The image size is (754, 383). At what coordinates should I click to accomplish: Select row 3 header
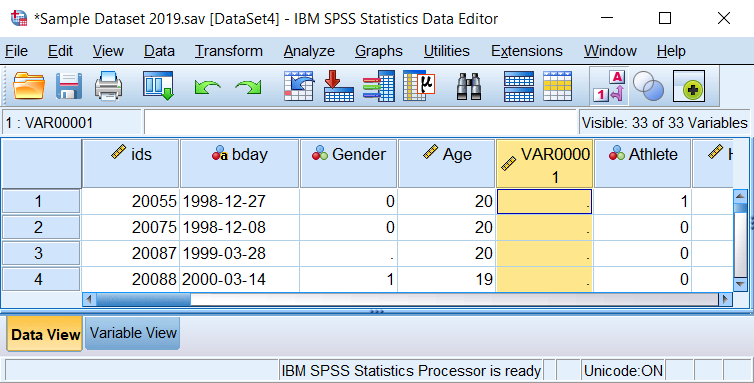click(x=41, y=253)
